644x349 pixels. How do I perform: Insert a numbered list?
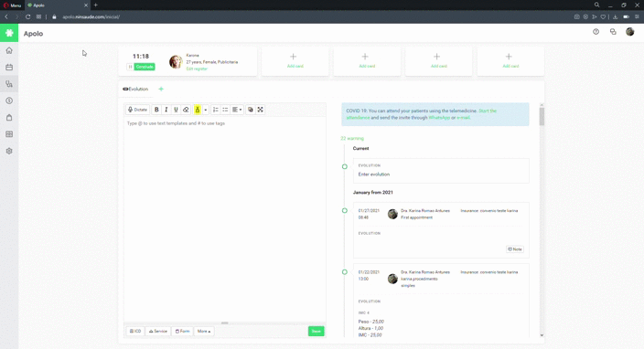point(216,110)
